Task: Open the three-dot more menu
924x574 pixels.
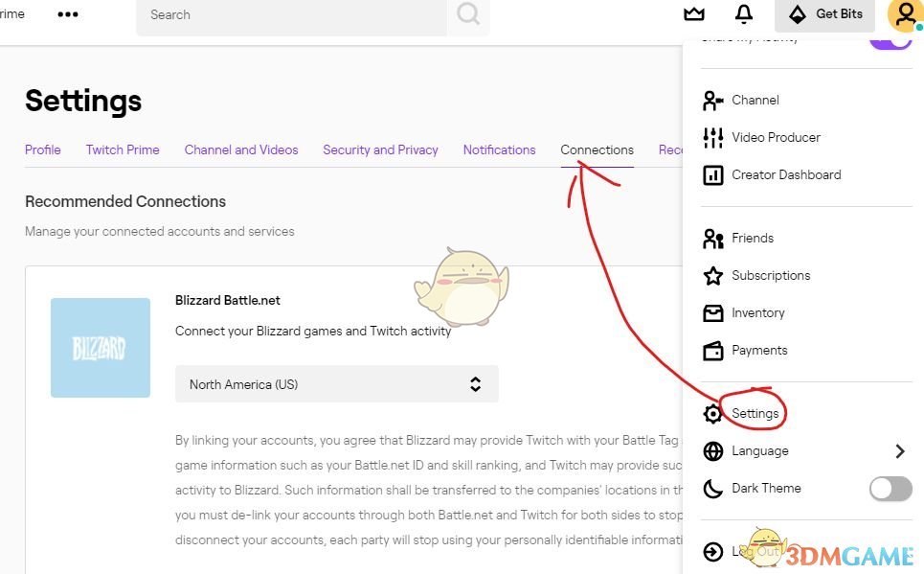Action: [x=68, y=14]
